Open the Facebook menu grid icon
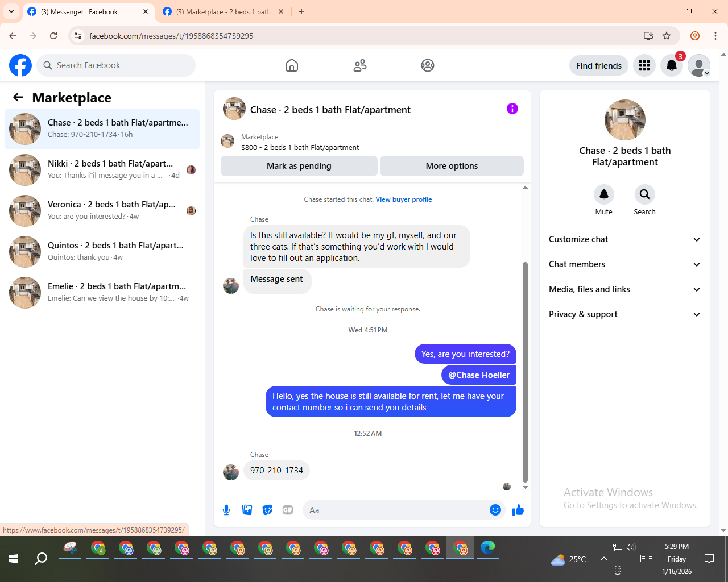The width and height of the screenshot is (728, 582). click(644, 65)
